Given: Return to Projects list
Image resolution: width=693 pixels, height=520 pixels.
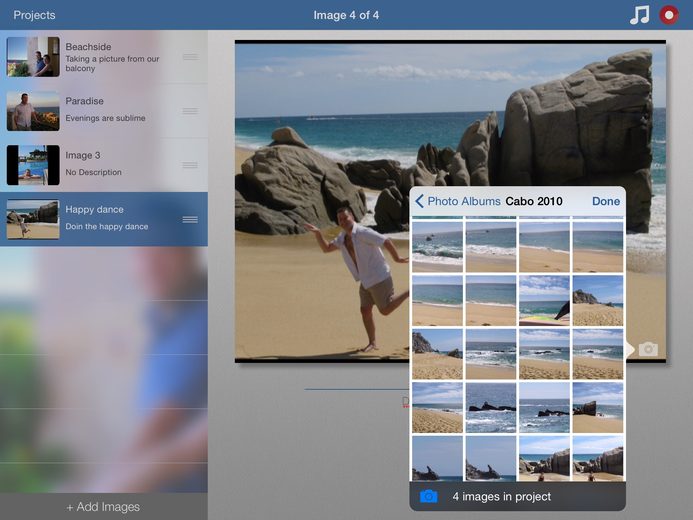Looking at the screenshot, I should [x=34, y=15].
